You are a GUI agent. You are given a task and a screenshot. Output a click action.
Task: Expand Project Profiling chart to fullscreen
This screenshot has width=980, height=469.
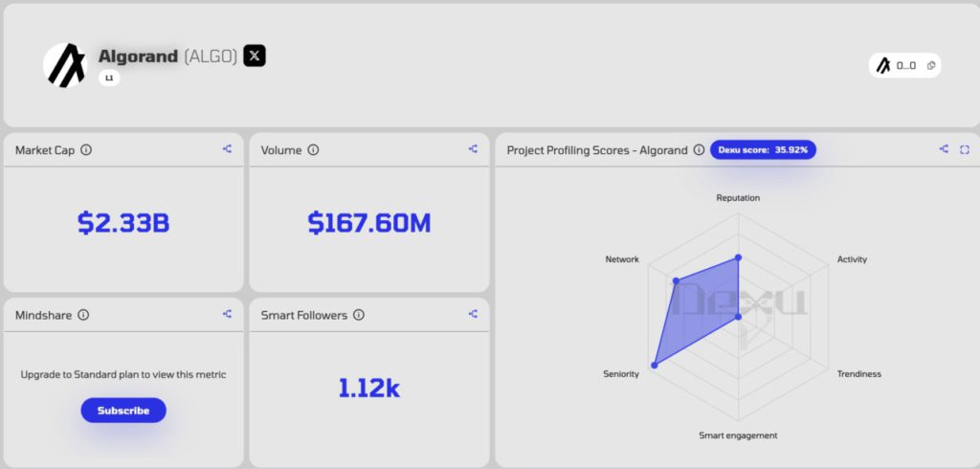pos(965,149)
